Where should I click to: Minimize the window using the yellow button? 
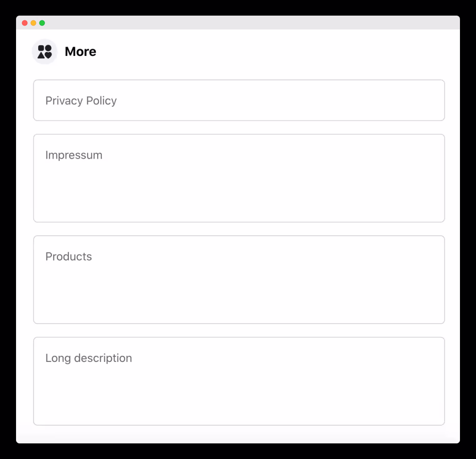pyautogui.click(x=33, y=23)
